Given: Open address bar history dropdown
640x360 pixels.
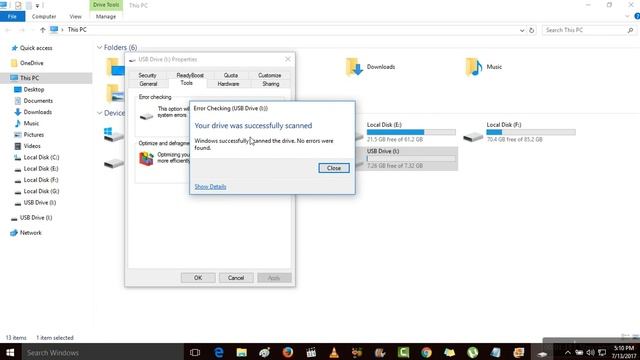Looking at the screenshot, I should (522, 30).
